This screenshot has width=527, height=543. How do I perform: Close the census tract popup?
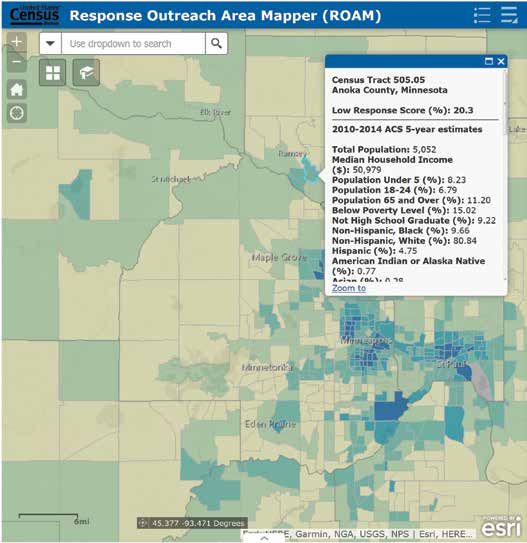pos(501,62)
